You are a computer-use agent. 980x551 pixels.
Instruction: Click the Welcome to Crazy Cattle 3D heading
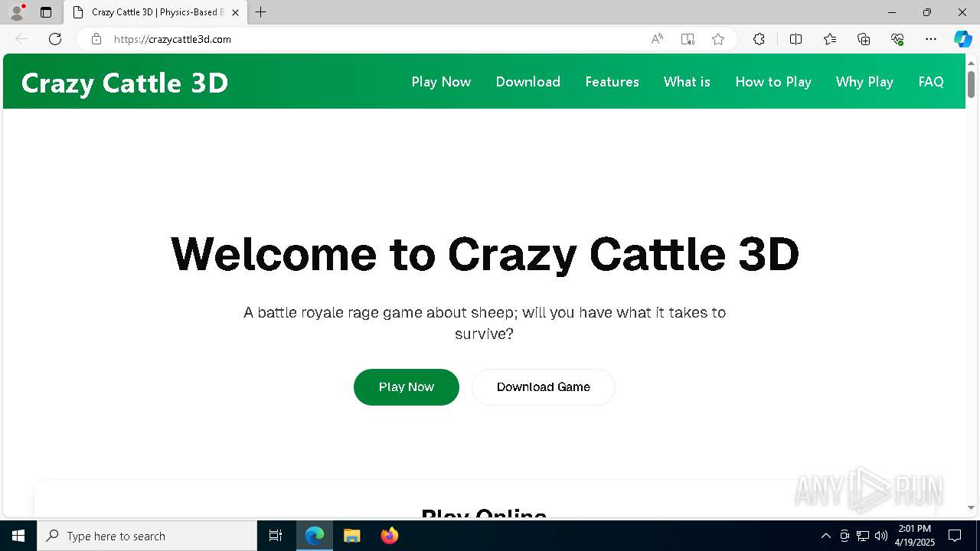point(485,254)
